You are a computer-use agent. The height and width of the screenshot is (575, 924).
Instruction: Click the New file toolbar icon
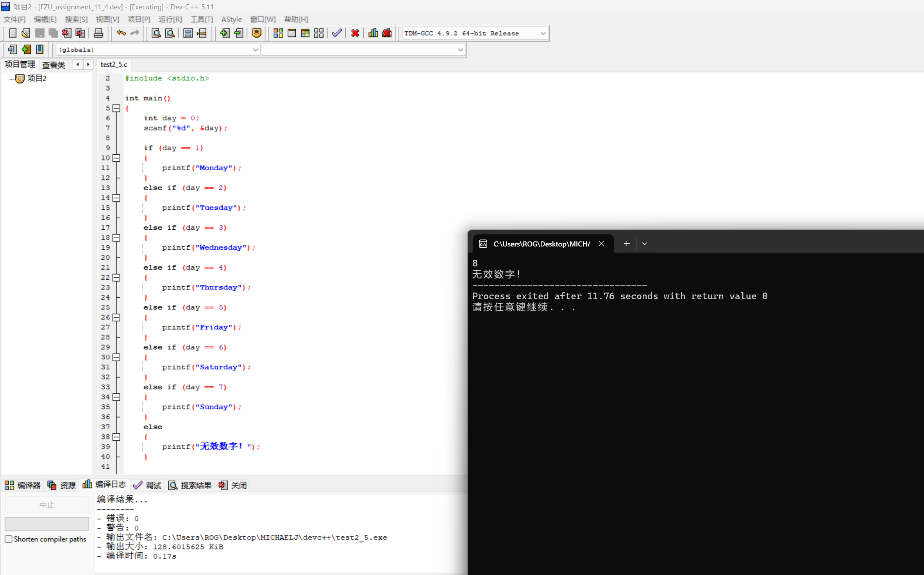click(13, 33)
